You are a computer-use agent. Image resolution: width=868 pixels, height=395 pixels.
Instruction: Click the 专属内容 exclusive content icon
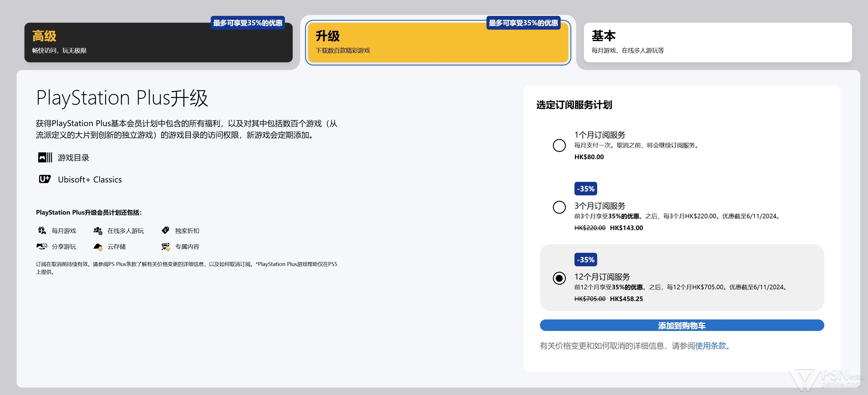point(165,247)
